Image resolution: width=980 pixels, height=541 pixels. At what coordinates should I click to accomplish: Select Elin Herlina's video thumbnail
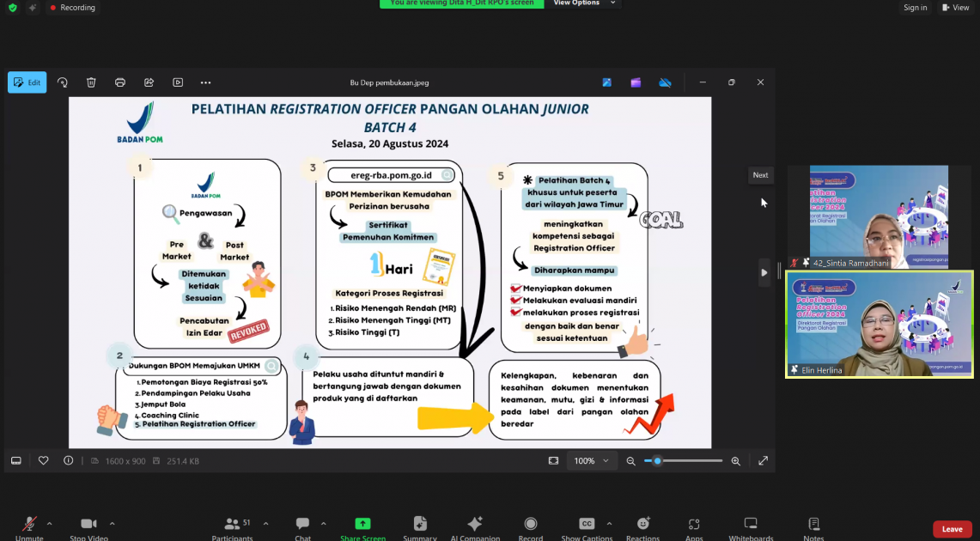pyautogui.click(x=880, y=325)
